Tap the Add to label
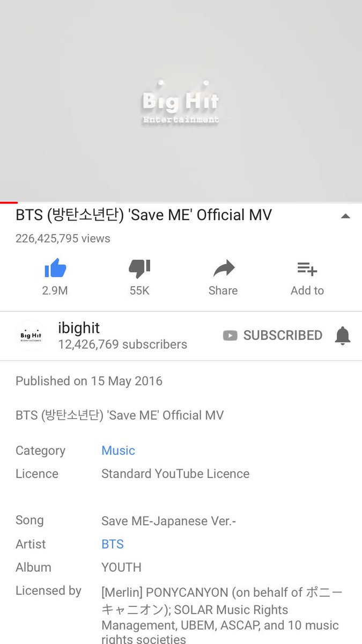Screen dimensions: 362x644 point(307,290)
